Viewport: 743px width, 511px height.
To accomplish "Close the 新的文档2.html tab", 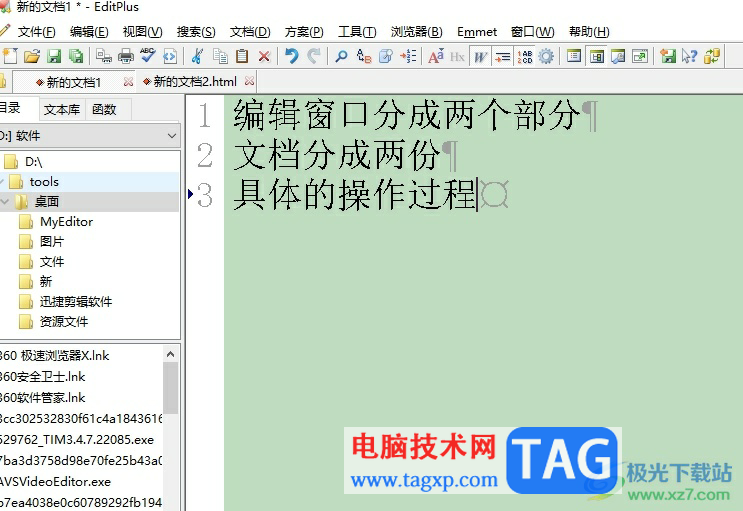I will pos(249,81).
